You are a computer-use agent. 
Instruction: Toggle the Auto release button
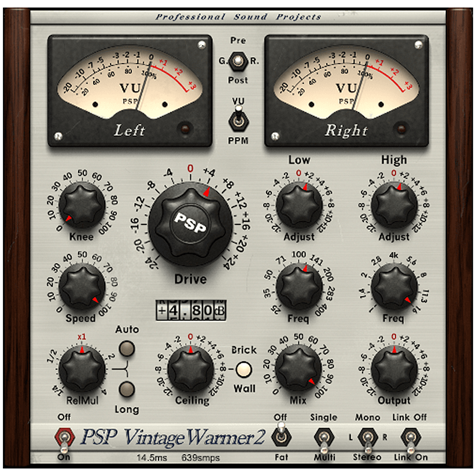[127, 348]
